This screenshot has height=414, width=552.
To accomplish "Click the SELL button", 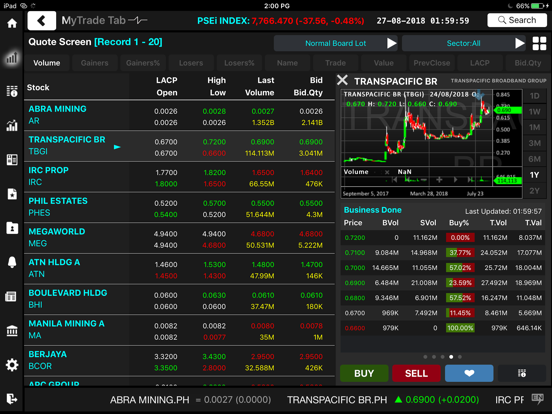I will (x=416, y=373).
